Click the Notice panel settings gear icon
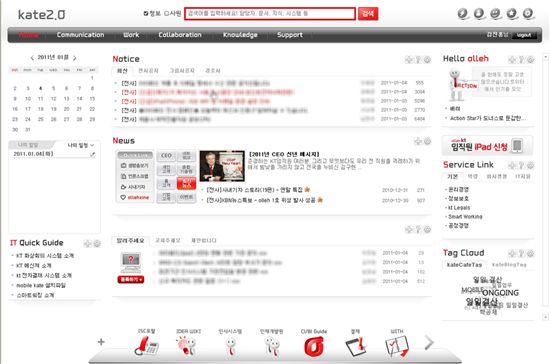Viewport: 550px width, 364px height. (x=427, y=60)
